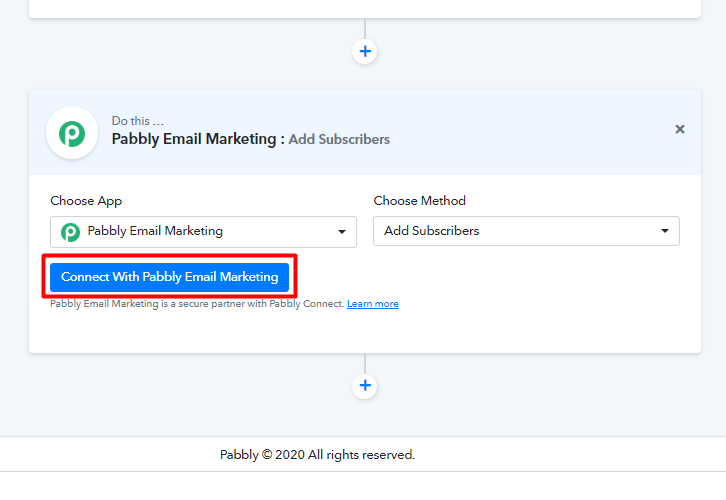Click the large Pabbly logo in card header
The image size is (726, 500).
pyautogui.click(x=72, y=133)
